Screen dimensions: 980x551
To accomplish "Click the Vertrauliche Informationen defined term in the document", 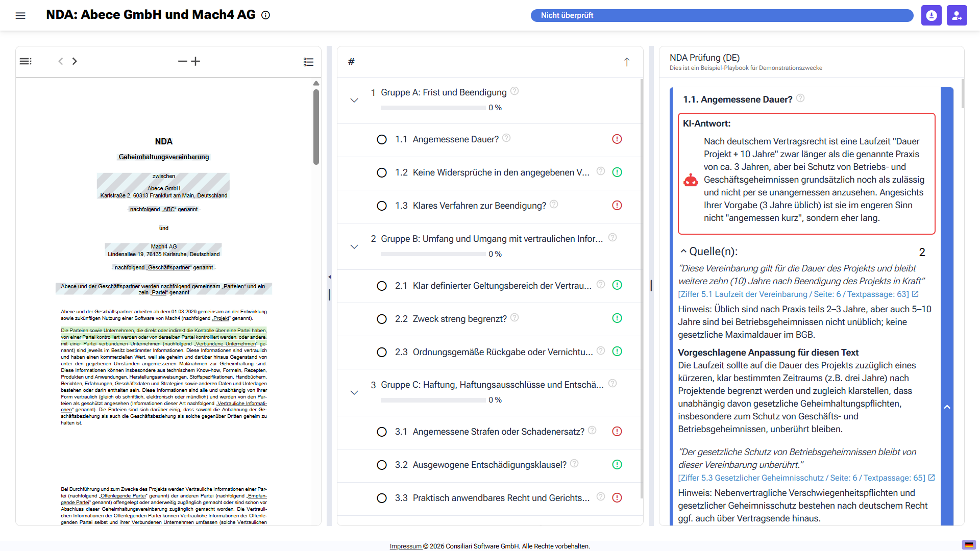I will coord(241,404).
